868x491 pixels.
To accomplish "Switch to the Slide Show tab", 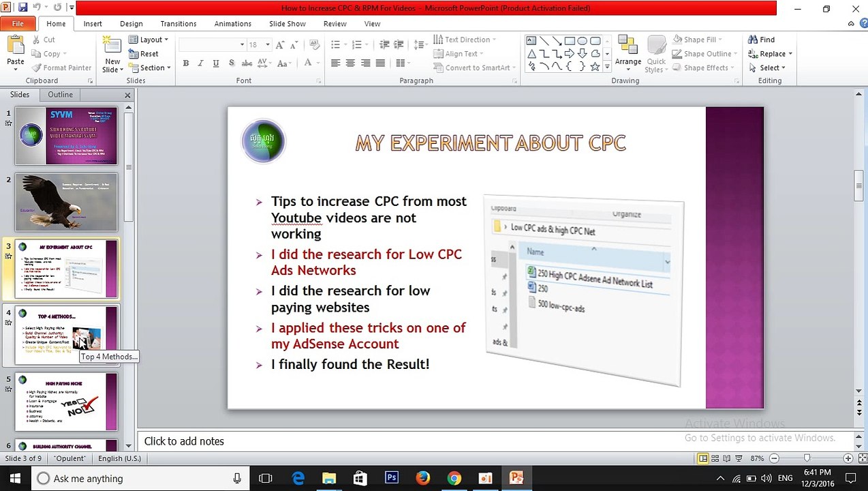I will click(288, 23).
